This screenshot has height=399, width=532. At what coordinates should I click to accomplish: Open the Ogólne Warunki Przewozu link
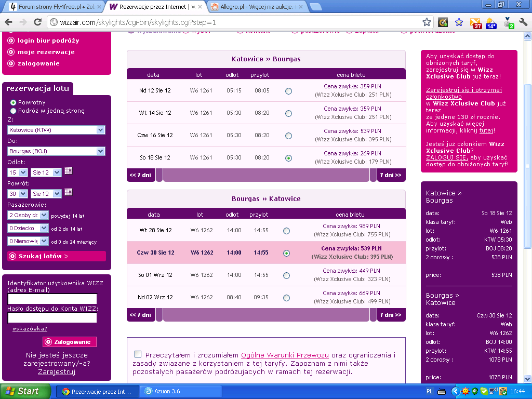[285, 355]
